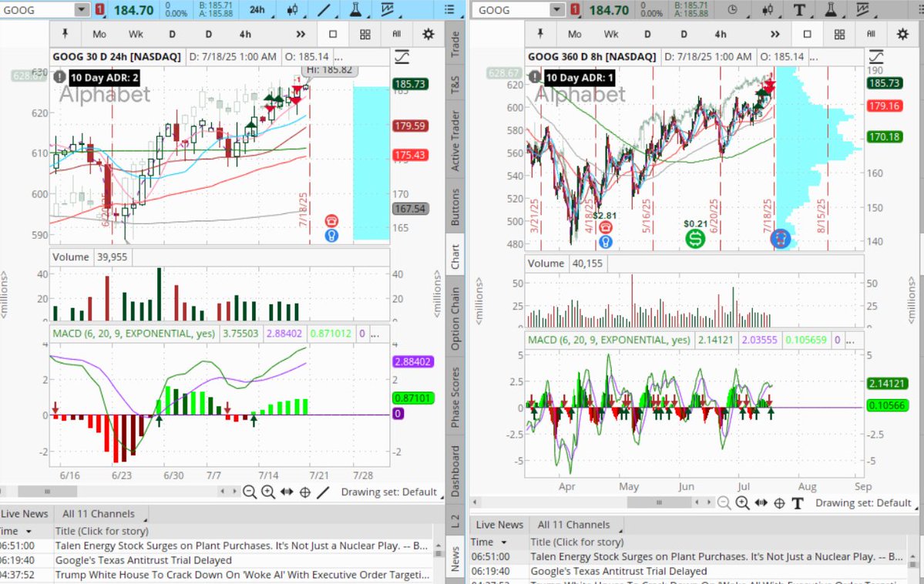
Task: Expand more timeframes chevron on left chart
Action: pyautogui.click(x=301, y=34)
